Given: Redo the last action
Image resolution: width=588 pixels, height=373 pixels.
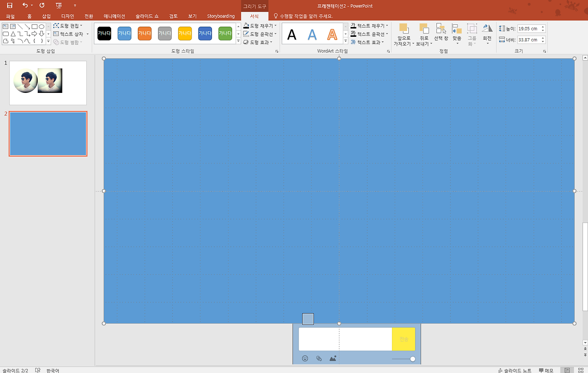Looking at the screenshot, I should (x=42, y=6).
